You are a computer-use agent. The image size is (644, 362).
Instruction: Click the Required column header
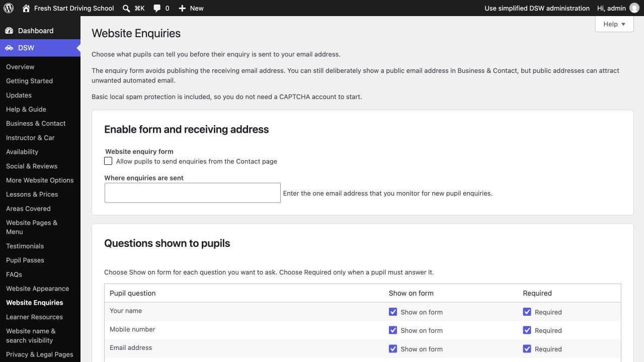537,293
